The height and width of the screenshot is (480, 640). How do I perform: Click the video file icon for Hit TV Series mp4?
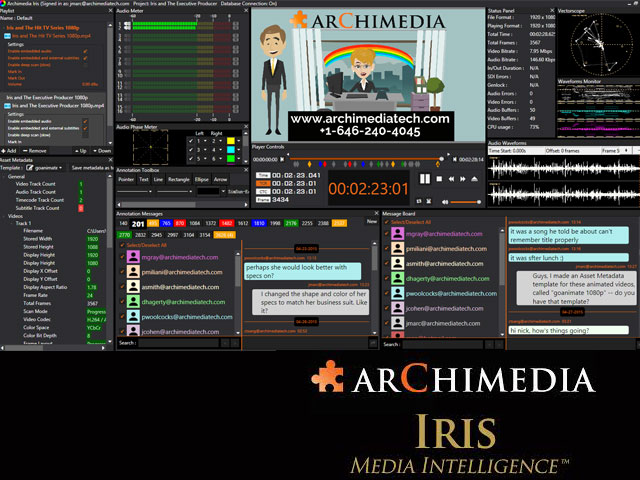point(7,36)
